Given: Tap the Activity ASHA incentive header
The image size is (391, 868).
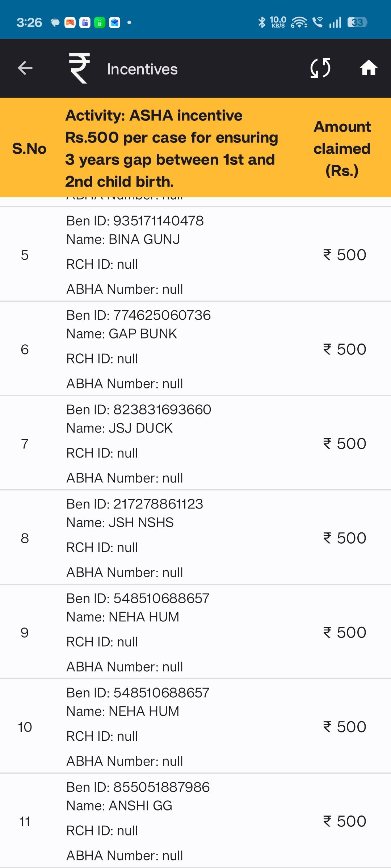Looking at the screenshot, I should [172, 149].
